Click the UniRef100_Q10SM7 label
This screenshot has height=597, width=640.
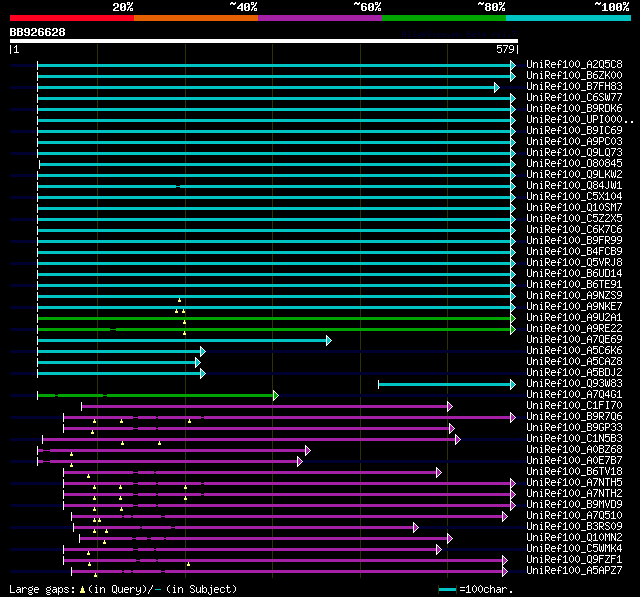click(x=574, y=208)
